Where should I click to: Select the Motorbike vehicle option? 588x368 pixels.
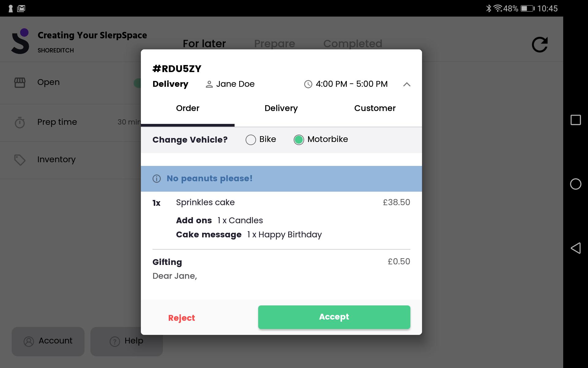point(299,140)
